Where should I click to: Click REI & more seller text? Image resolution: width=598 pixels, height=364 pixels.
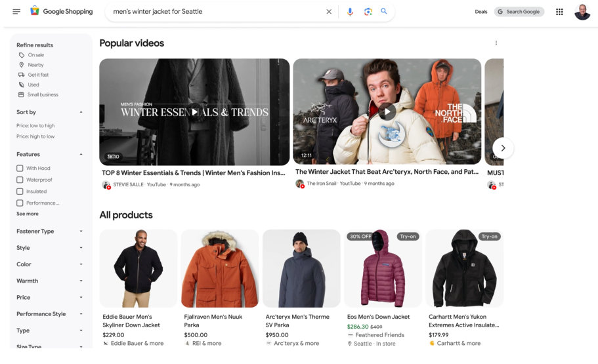click(207, 344)
